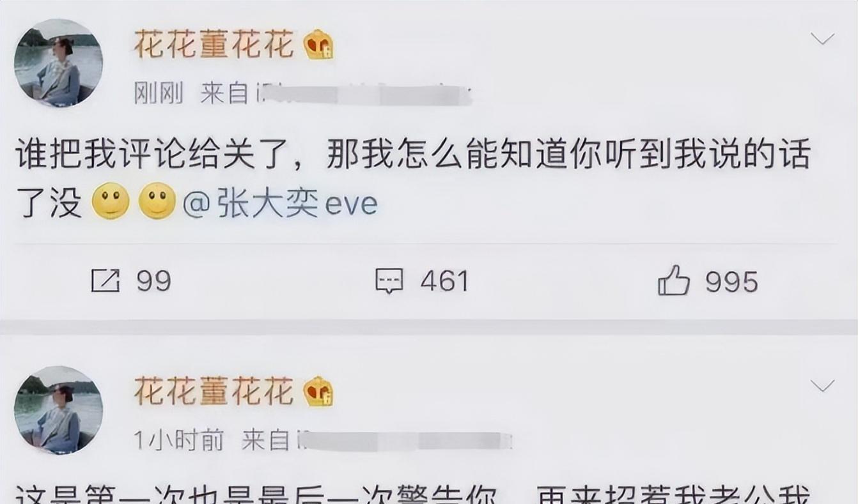This screenshot has width=858, height=504.
Task: Expand the chevron menu of the 刚刚 post
Action: (x=822, y=38)
